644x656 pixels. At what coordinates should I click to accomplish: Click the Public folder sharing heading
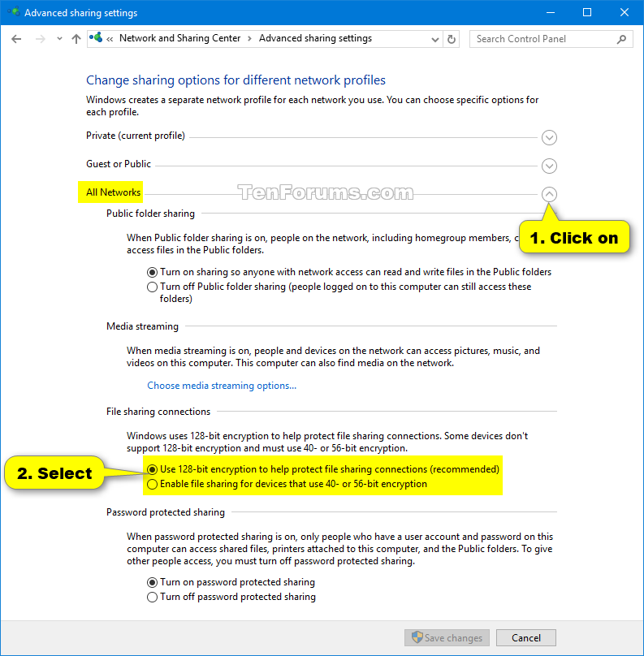[x=150, y=214]
